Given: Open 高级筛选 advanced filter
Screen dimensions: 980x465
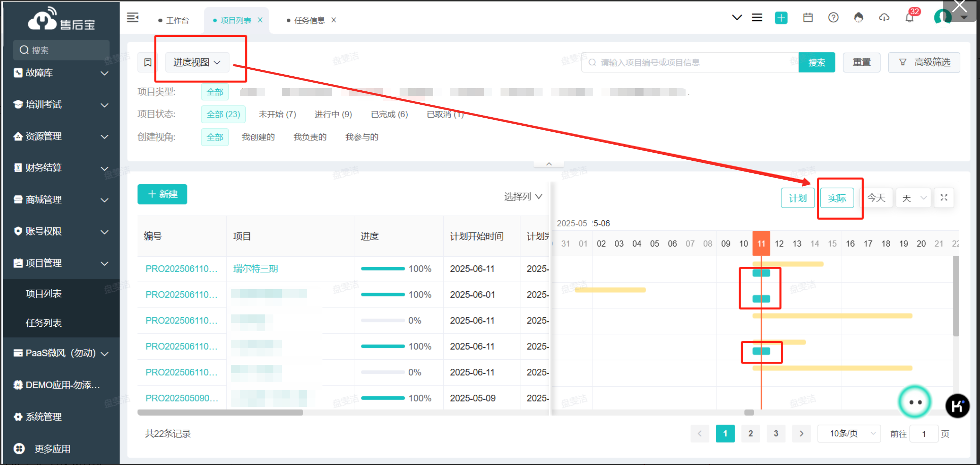Looking at the screenshot, I should pyautogui.click(x=924, y=62).
